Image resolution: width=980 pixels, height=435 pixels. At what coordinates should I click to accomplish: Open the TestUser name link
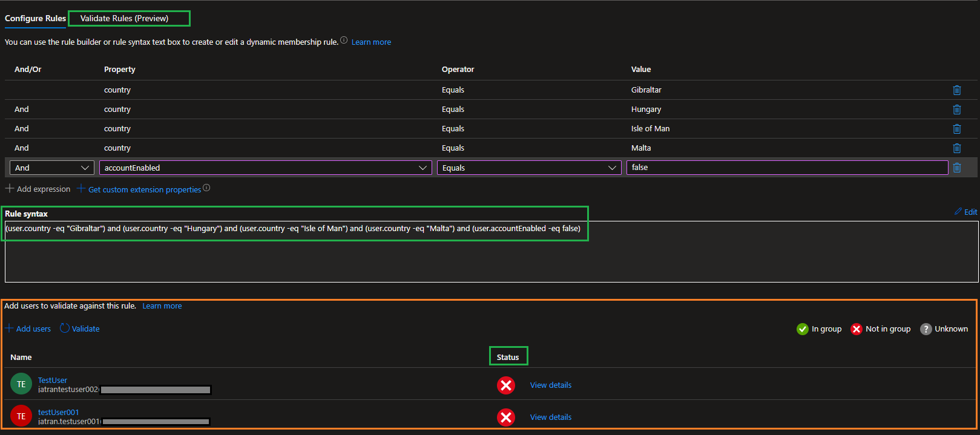click(x=53, y=380)
